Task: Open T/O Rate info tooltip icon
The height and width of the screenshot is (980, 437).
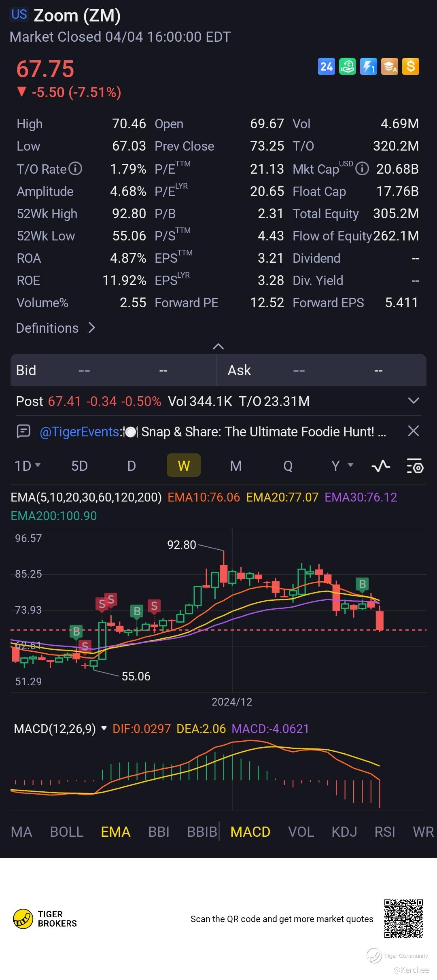Action: pyautogui.click(x=75, y=168)
